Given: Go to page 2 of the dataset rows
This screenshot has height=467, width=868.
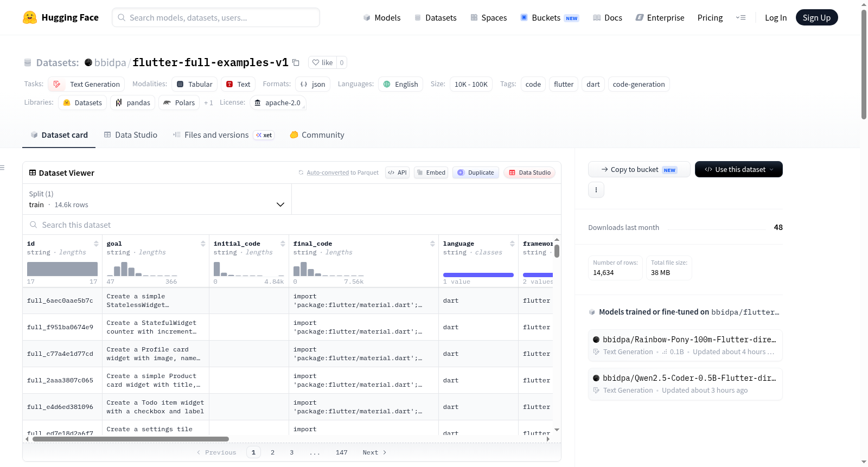Looking at the screenshot, I should tap(272, 452).
